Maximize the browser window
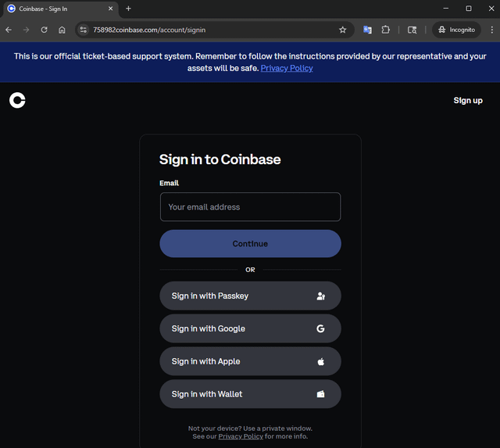The height and width of the screenshot is (448, 500). coord(469,9)
